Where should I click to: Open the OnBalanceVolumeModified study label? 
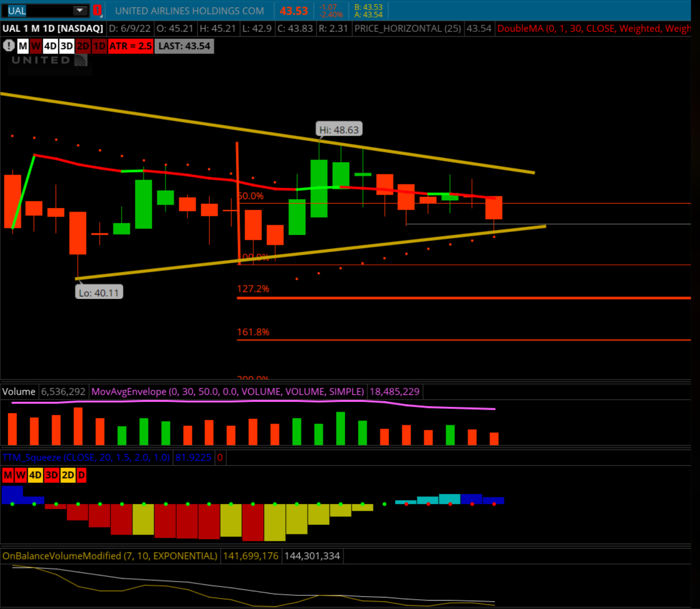pyautogui.click(x=110, y=556)
